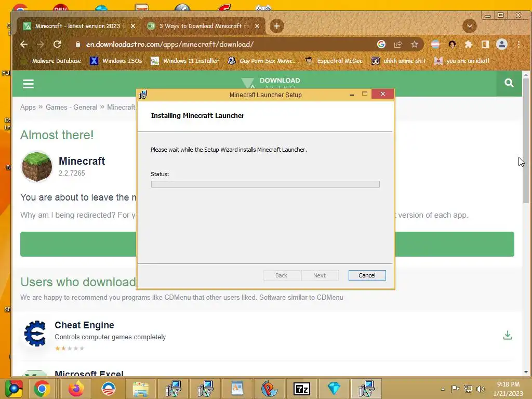Click the taskbar Start button
This screenshot has height=399, width=532.
[14, 389]
